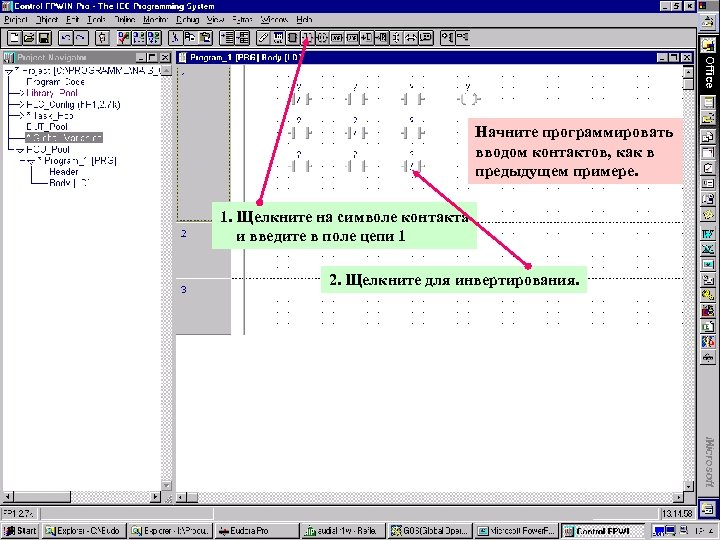
Task: Click navigator vertical scrollbar down arrow
Action: click(x=167, y=485)
